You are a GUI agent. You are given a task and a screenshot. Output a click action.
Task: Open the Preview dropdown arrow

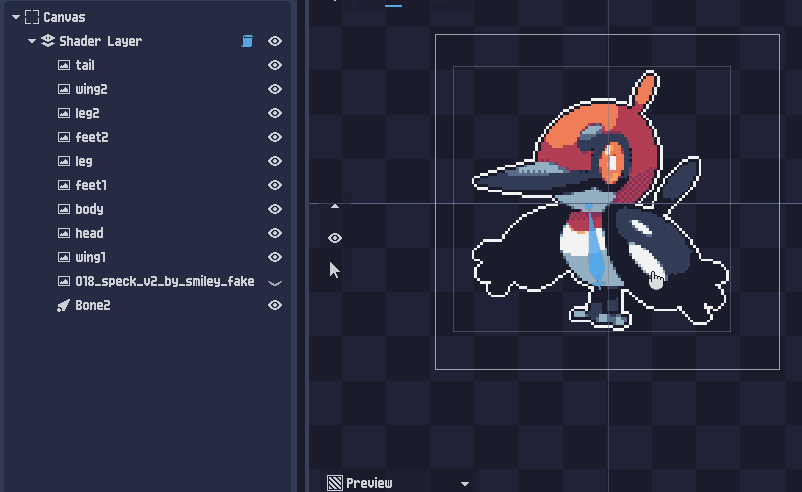(x=464, y=484)
